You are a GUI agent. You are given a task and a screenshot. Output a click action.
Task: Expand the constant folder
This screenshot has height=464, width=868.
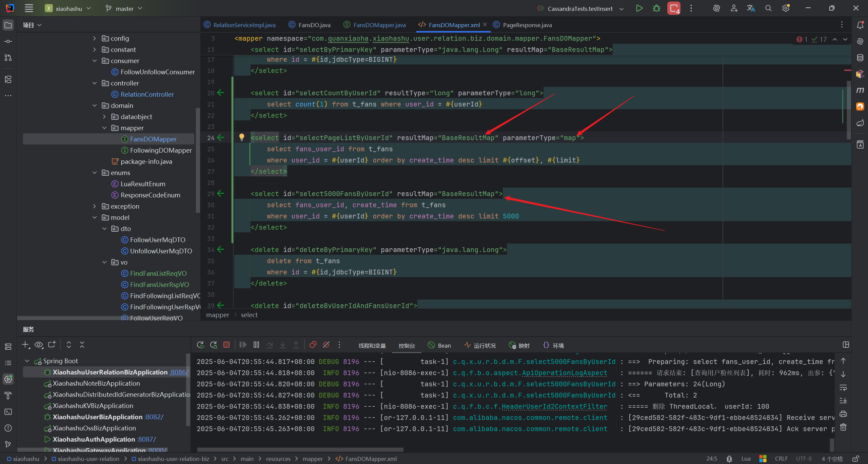[95, 50]
